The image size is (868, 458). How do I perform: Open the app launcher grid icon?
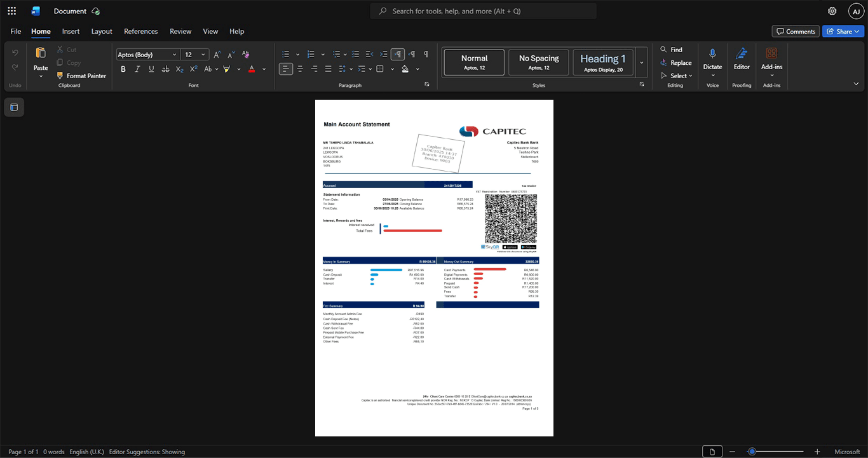point(11,11)
